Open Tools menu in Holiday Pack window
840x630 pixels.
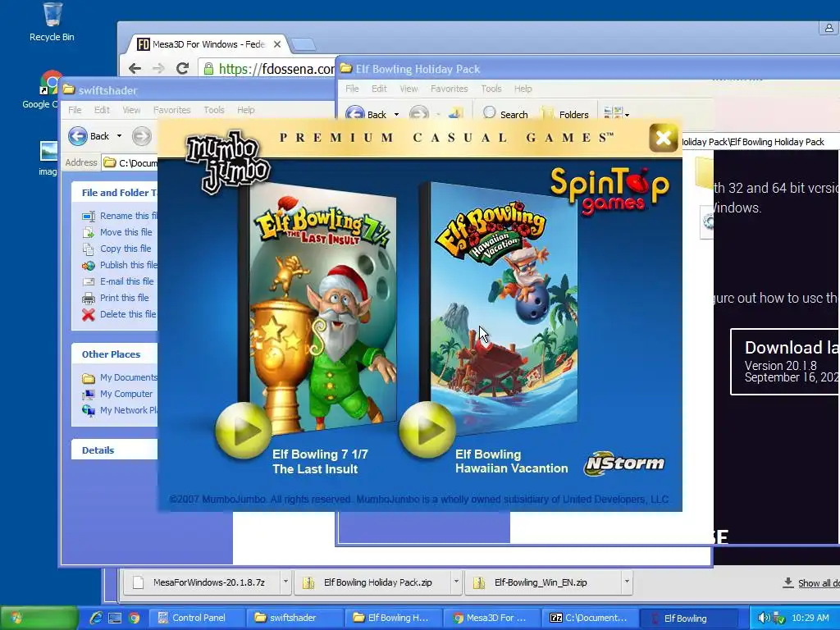point(491,89)
